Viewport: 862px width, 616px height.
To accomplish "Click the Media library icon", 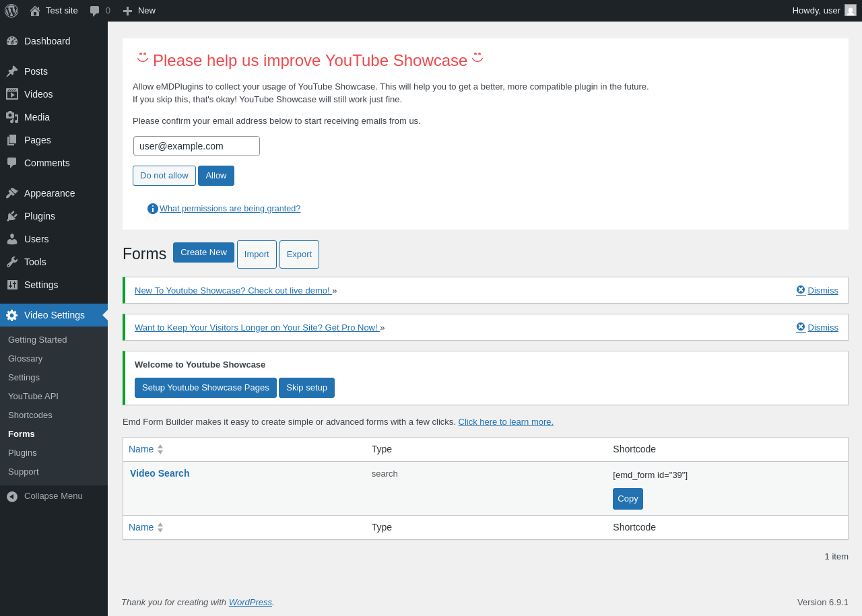I will [x=12, y=117].
